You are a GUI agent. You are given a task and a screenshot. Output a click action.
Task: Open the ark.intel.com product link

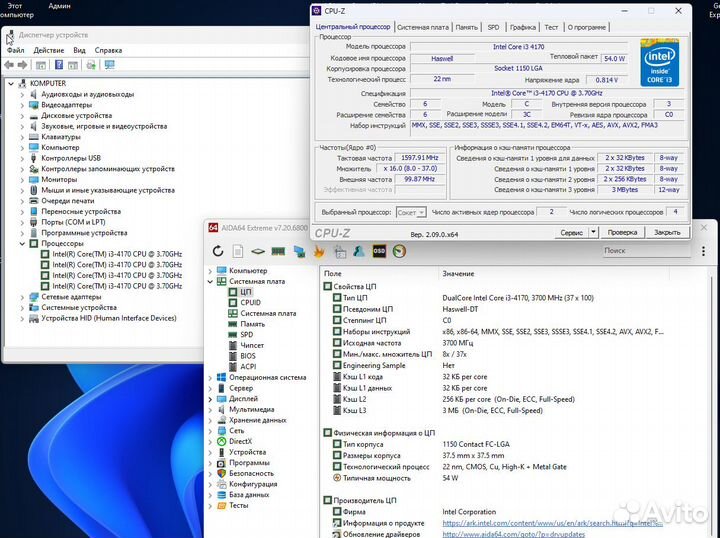552,523
